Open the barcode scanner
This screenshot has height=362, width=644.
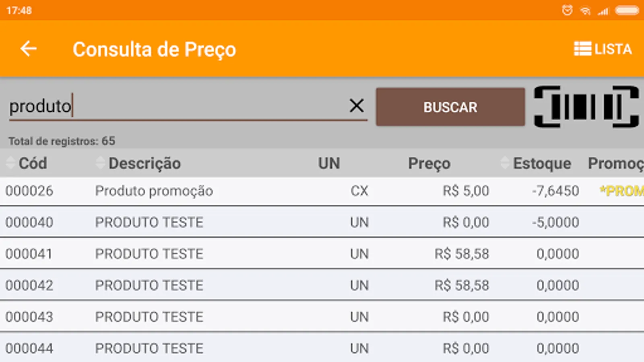[586, 107]
